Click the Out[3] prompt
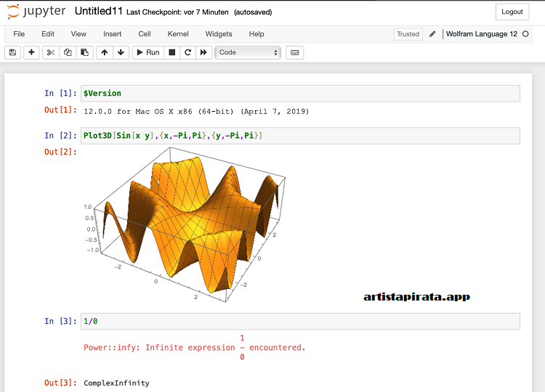This screenshot has height=392, width=545. [60, 383]
